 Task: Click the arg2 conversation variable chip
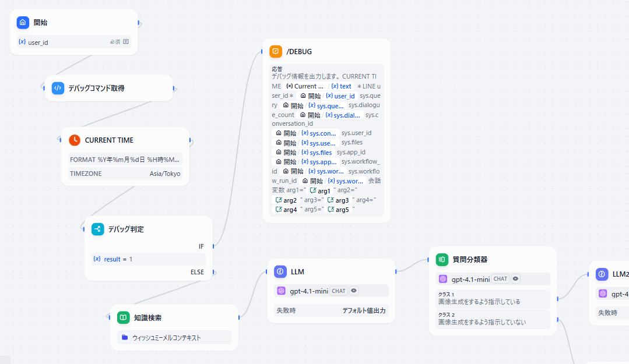click(x=286, y=200)
